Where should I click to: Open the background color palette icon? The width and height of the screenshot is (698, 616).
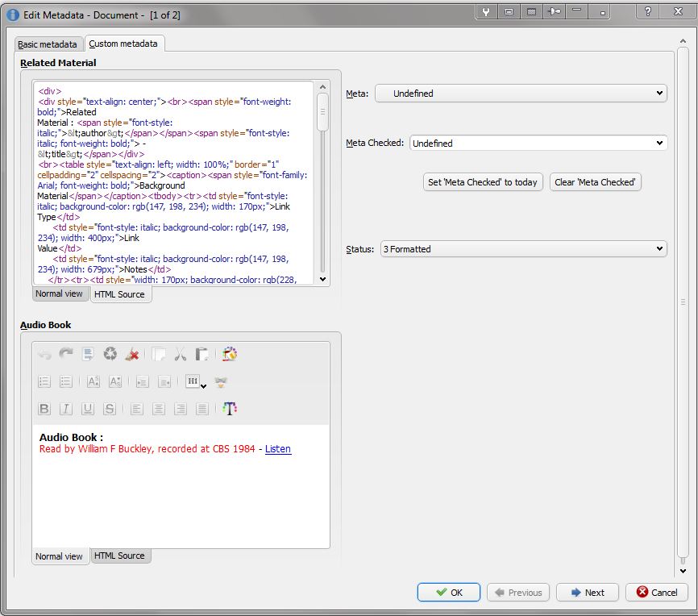(x=230, y=355)
